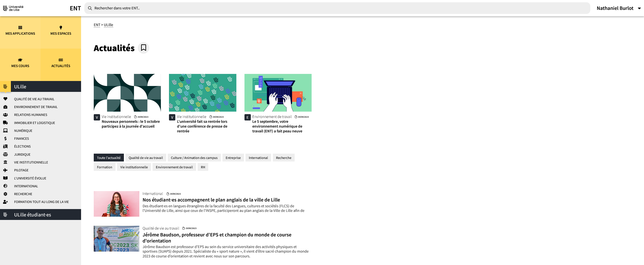Viewport: 644px width, 265px height.
Task: Click laptop icon for Numérique
Action: (x=5, y=131)
